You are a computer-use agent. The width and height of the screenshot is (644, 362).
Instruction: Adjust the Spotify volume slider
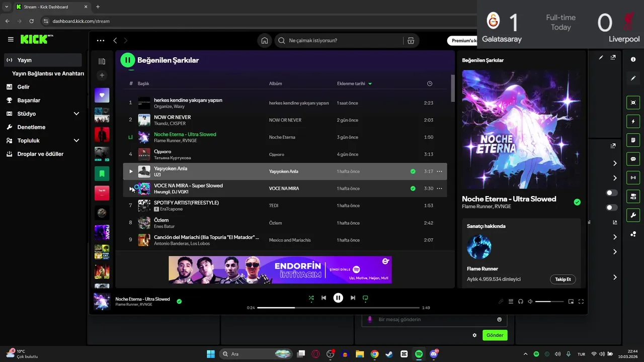[549, 302]
